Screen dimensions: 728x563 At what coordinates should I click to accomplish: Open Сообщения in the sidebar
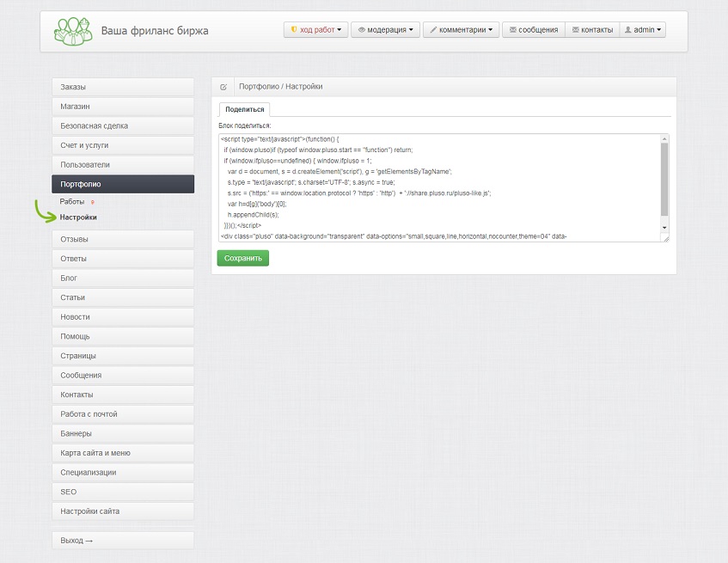[x=123, y=376]
